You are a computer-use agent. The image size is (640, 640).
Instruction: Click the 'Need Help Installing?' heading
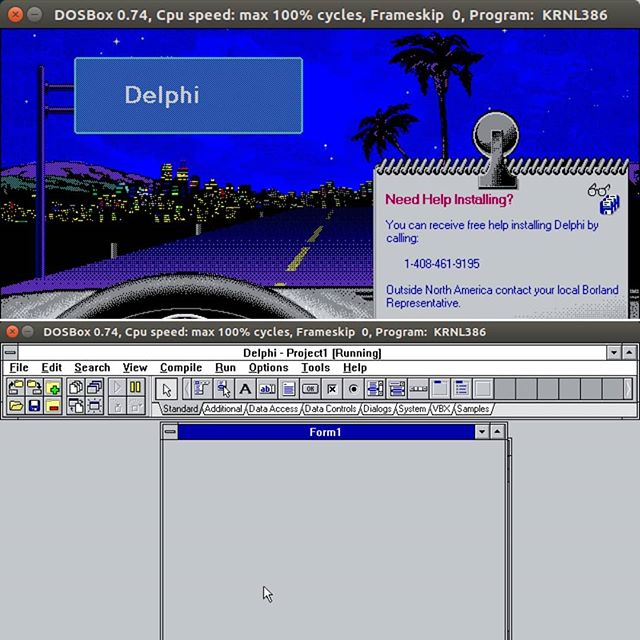pyautogui.click(x=449, y=200)
